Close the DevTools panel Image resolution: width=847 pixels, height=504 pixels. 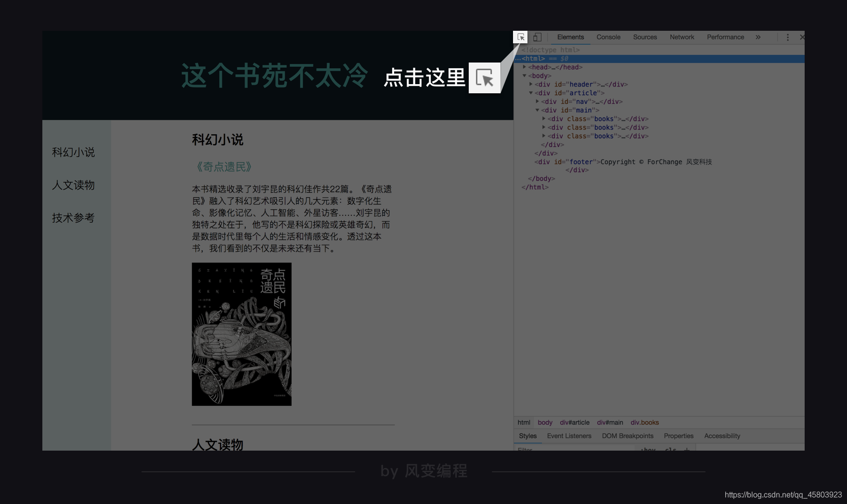(802, 37)
